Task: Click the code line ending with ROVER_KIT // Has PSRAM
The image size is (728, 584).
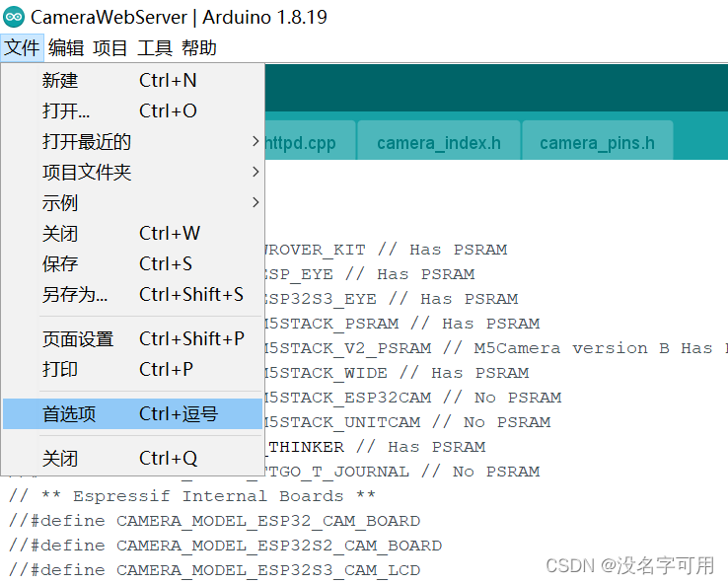Action: click(386, 250)
